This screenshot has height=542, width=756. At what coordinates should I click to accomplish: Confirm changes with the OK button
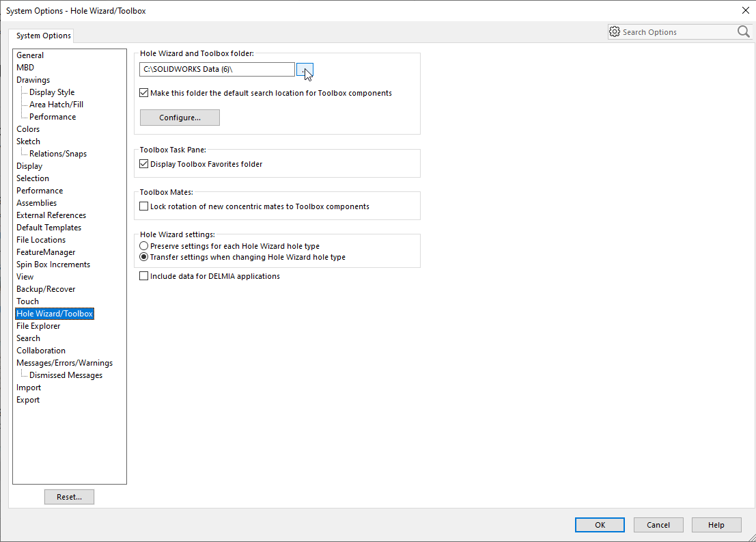[x=600, y=525]
